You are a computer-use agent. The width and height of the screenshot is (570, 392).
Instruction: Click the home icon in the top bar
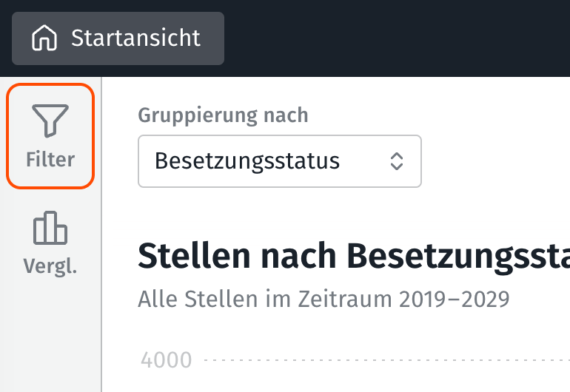click(x=44, y=38)
